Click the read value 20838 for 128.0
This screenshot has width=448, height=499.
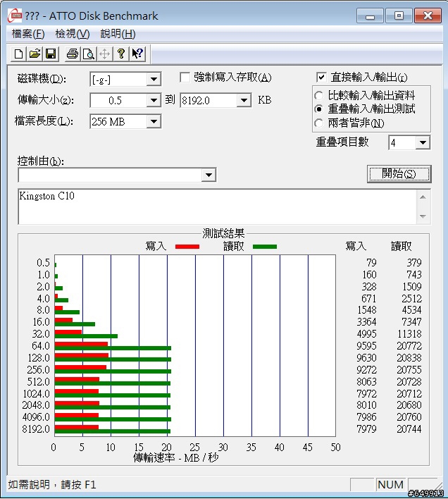pyautogui.click(x=409, y=358)
